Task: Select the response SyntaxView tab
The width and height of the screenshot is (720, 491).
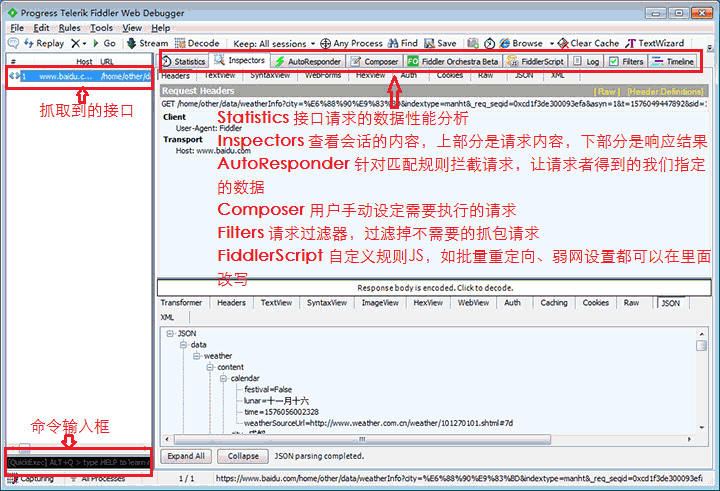Action: point(327,303)
